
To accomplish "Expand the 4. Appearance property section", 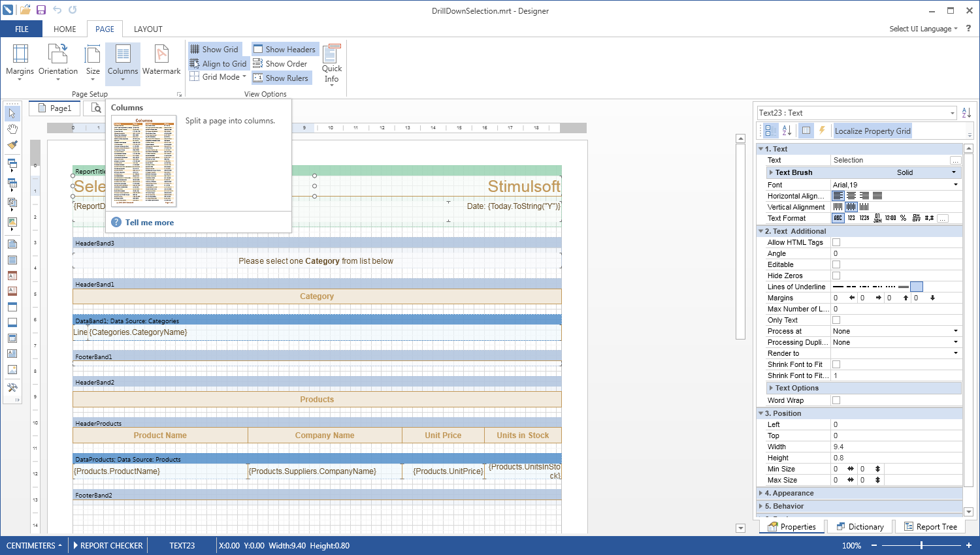I will pyautogui.click(x=760, y=493).
